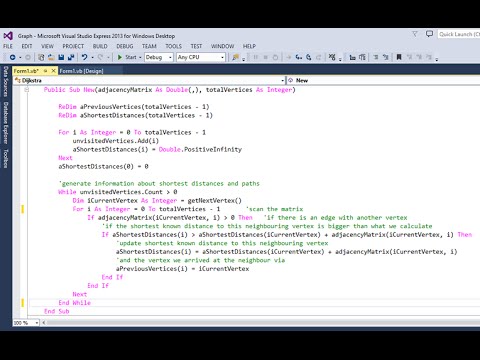Click the Visual Studio logo icon
Image resolution: width=480 pixels, height=360 pixels.
coord(8,36)
